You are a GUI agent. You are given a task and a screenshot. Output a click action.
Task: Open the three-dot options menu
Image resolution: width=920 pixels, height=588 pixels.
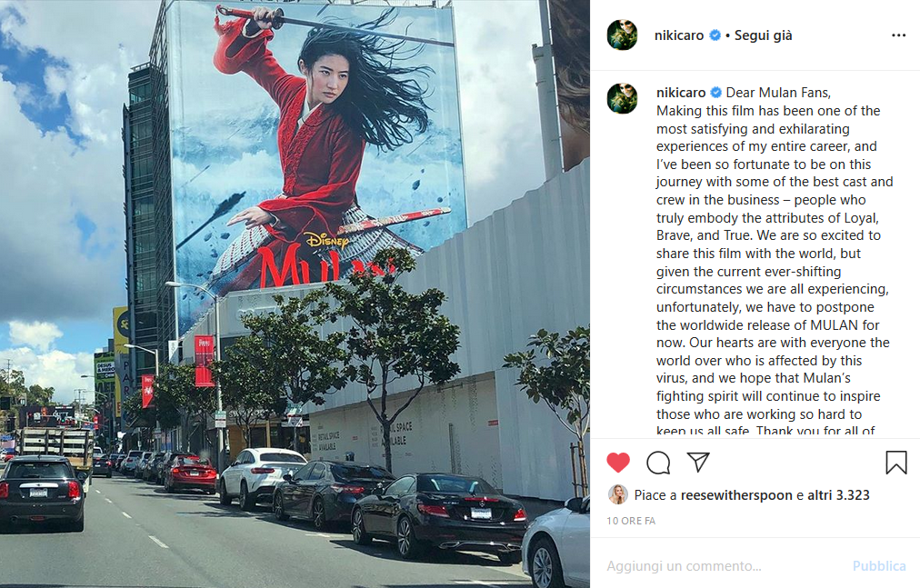coord(898,35)
